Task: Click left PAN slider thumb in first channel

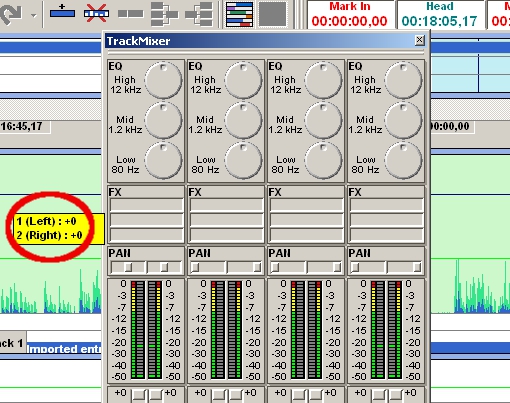Action: coord(128,267)
